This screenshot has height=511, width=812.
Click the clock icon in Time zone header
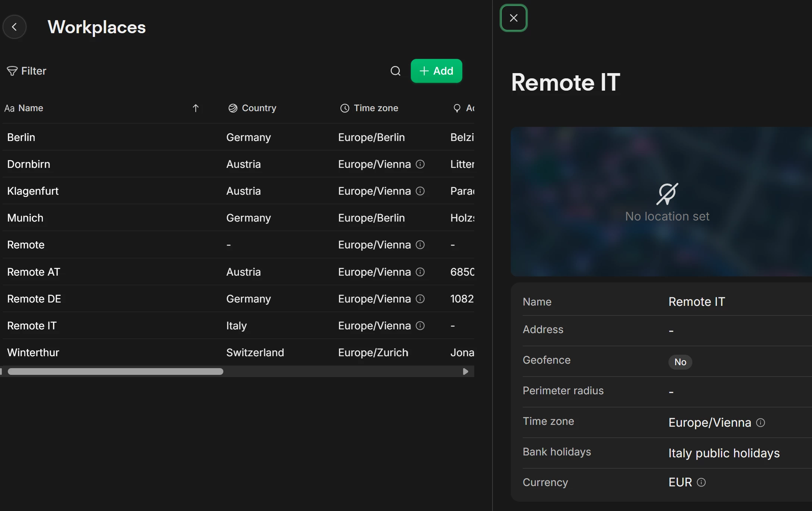[344, 108]
